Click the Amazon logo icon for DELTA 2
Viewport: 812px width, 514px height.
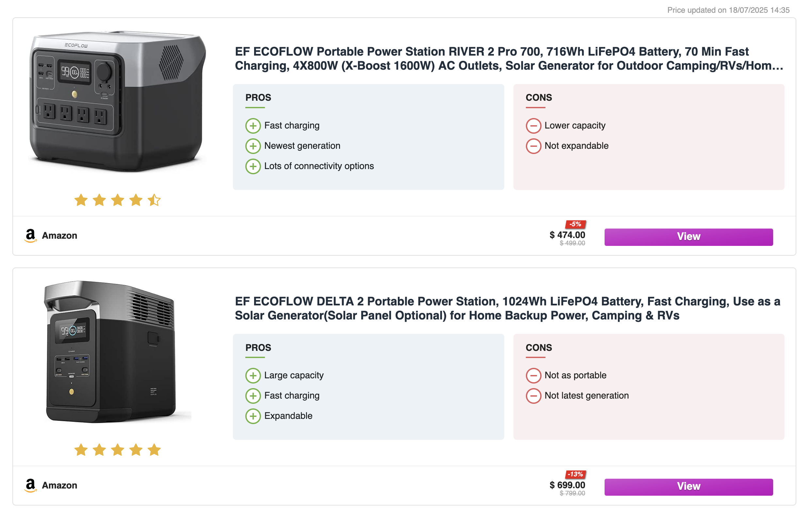click(30, 486)
